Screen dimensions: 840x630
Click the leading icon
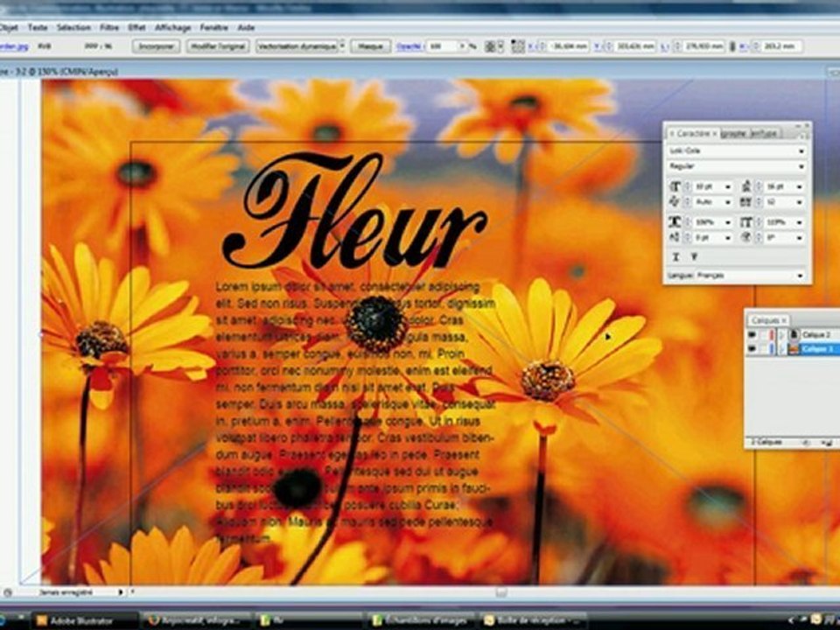tap(746, 187)
